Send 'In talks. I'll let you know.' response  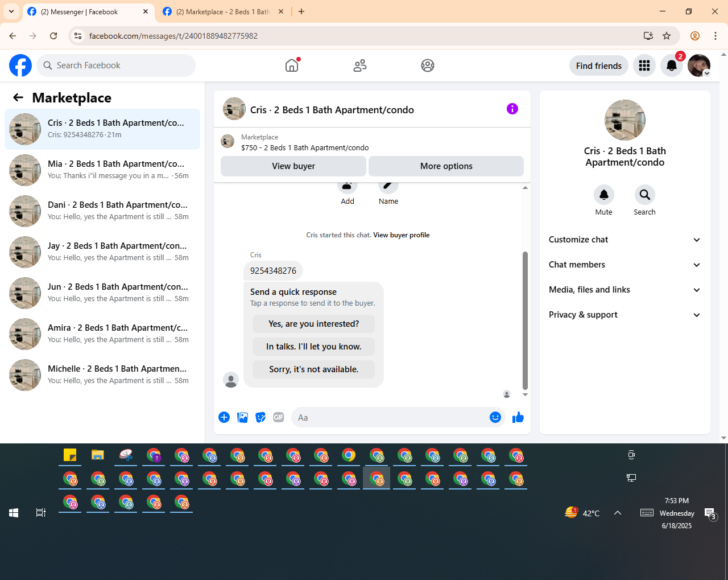(314, 347)
